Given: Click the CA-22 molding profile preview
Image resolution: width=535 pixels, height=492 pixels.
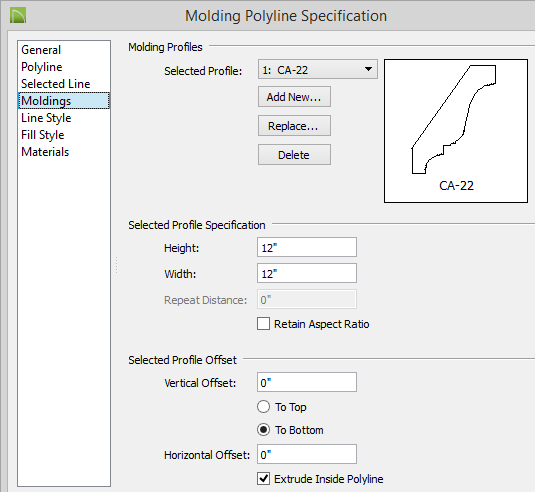Looking at the screenshot, I should 456,131.
